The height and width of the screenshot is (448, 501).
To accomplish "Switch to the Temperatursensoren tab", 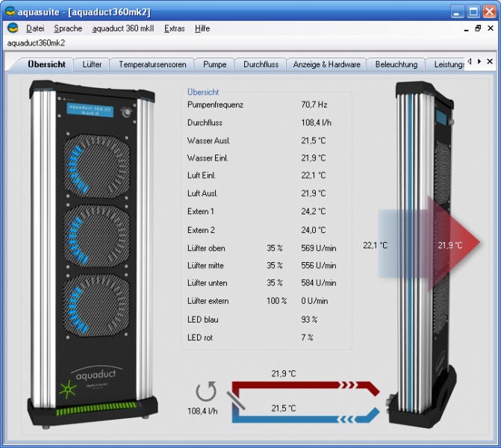I will tap(152, 64).
